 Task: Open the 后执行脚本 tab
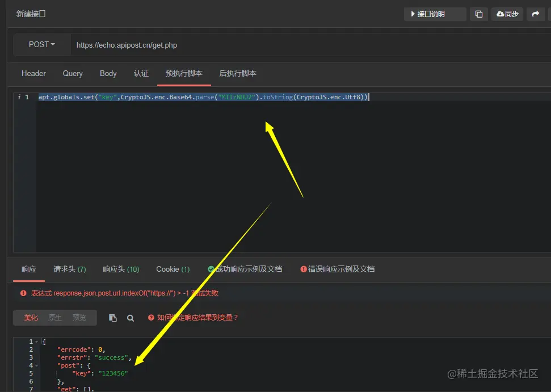(x=238, y=73)
